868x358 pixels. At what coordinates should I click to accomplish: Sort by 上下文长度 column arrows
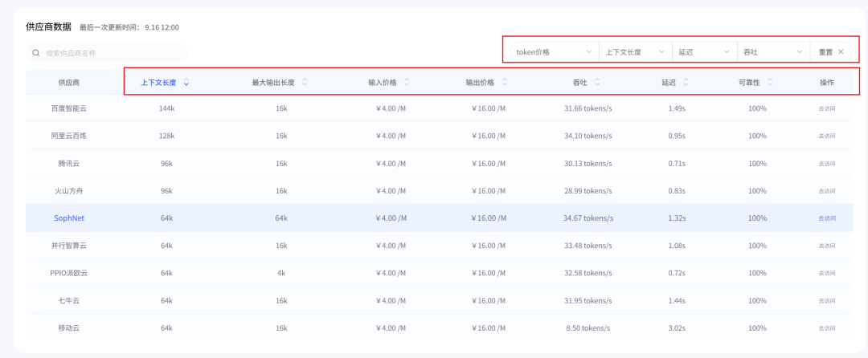(x=186, y=83)
